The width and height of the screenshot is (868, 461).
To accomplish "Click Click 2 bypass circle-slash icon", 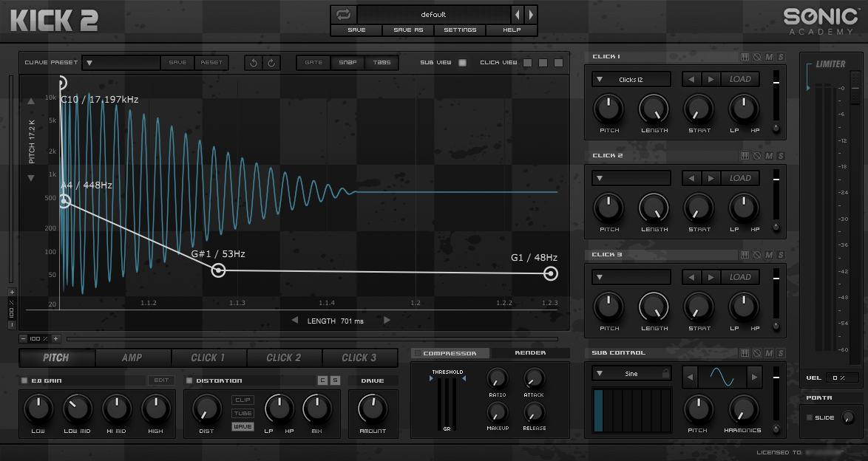I will pyautogui.click(x=757, y=156).
